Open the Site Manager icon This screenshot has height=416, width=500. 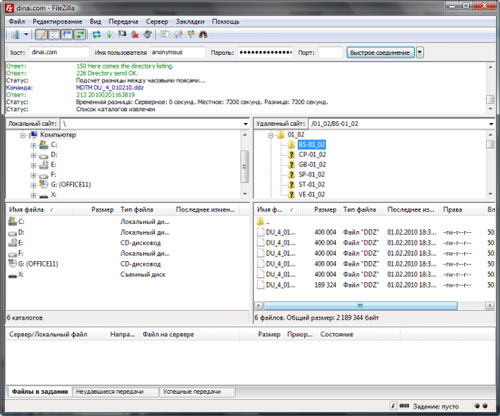pos(15,34)
